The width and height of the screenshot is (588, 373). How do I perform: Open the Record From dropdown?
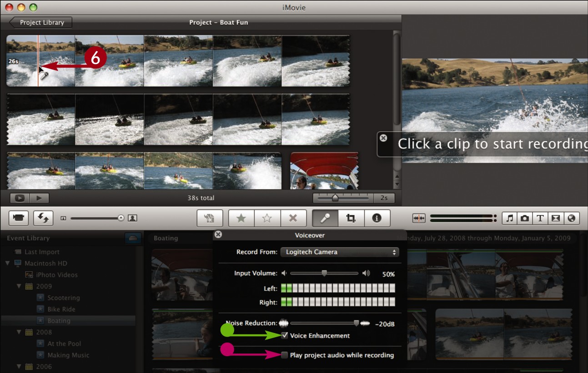coord(340,252)
